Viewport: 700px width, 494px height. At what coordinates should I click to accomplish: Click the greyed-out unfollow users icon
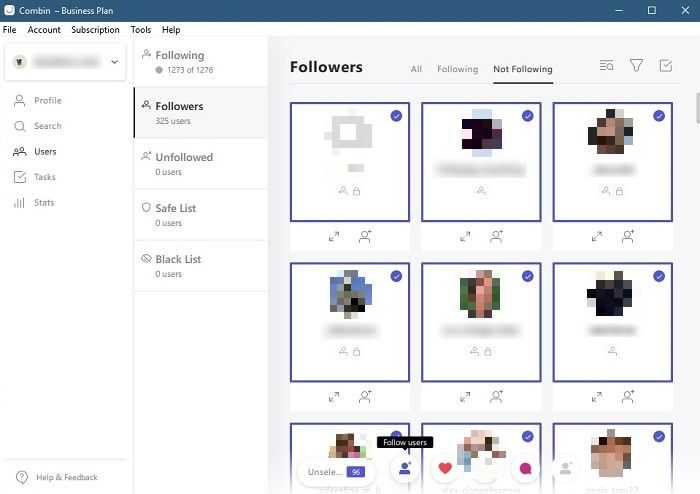[x=566, y=469]
